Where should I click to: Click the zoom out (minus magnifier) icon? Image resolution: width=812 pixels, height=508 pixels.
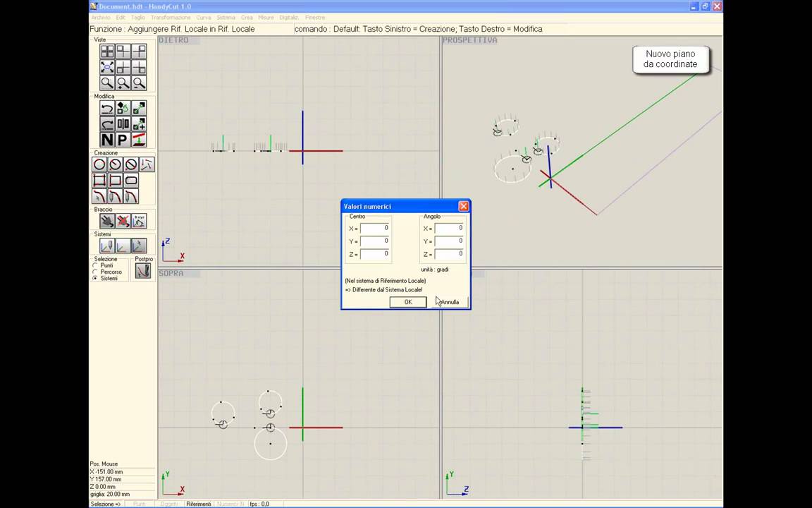click(138, 83)
